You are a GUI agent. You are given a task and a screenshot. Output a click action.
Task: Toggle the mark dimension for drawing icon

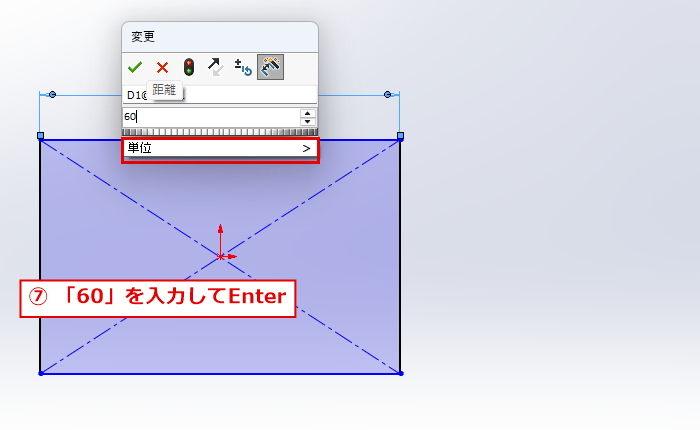pos(270,67)
